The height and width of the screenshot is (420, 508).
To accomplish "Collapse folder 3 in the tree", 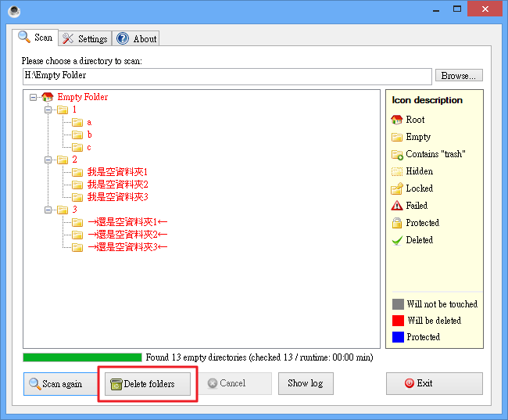I will 48,210.
